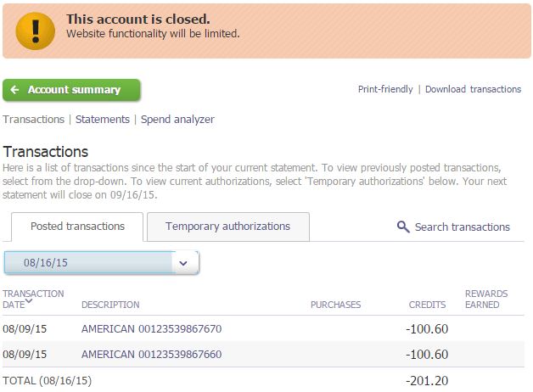The height and width of the screenshot is (392, 533).
Task: Click the back arrow on Account summary
Action: (x=15, y=90)
